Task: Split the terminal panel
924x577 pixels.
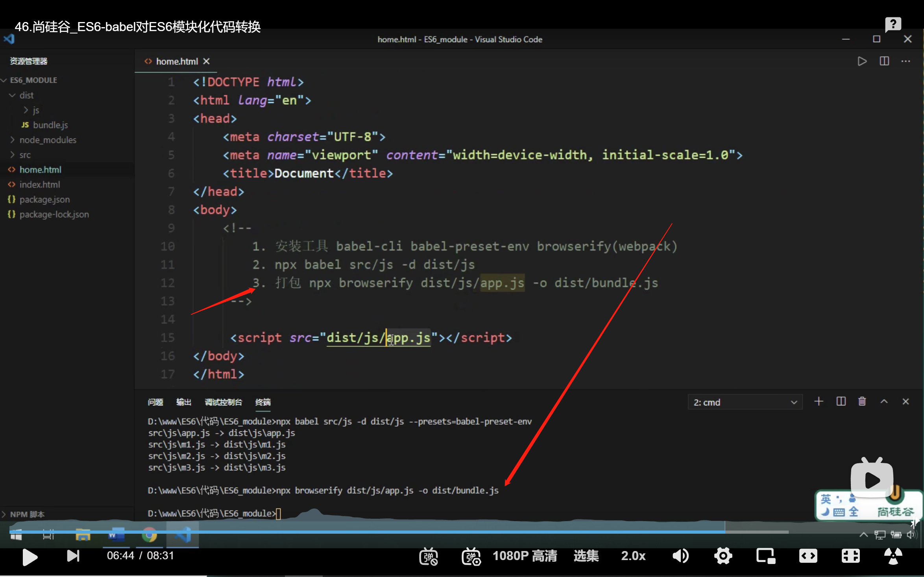Action: [x=841, y=401]
